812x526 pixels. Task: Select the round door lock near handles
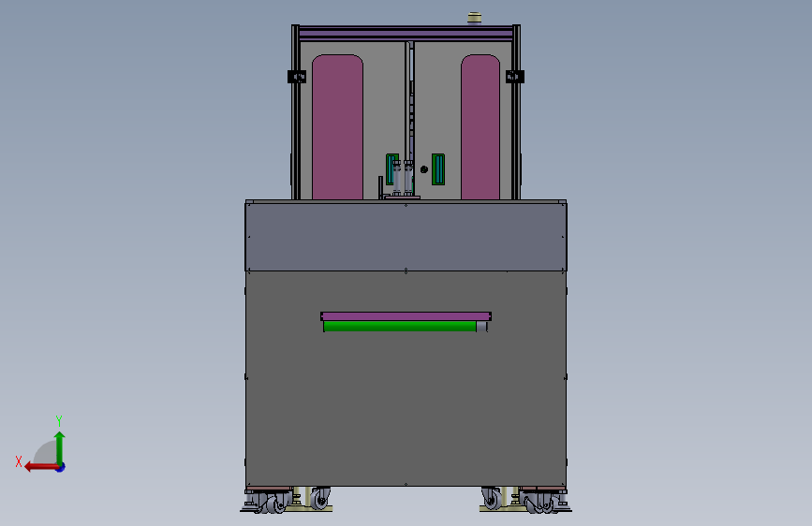(x=424, y=169)
